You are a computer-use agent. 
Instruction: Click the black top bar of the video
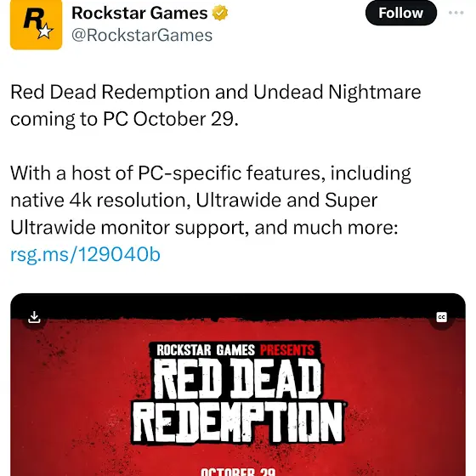pos(238,305)
